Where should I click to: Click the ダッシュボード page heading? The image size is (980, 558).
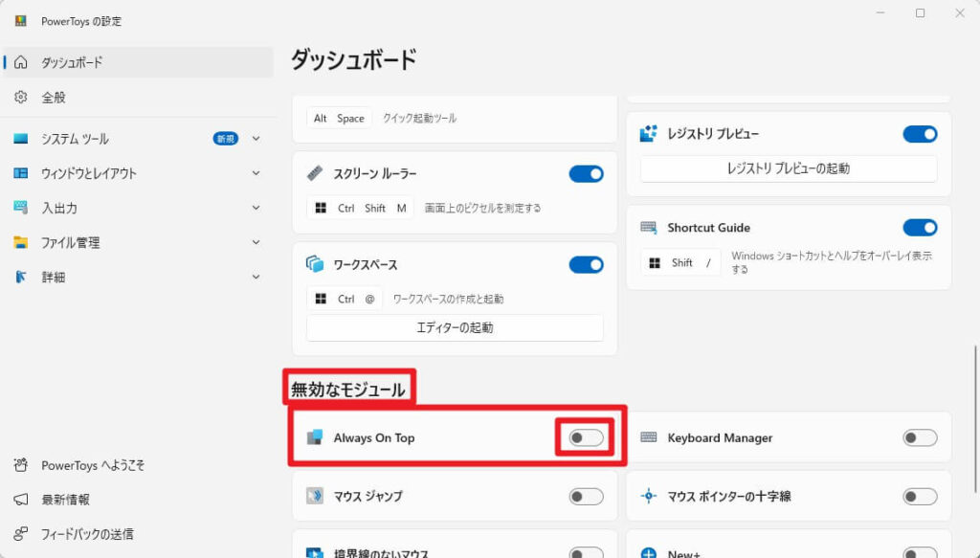point(354,60)
